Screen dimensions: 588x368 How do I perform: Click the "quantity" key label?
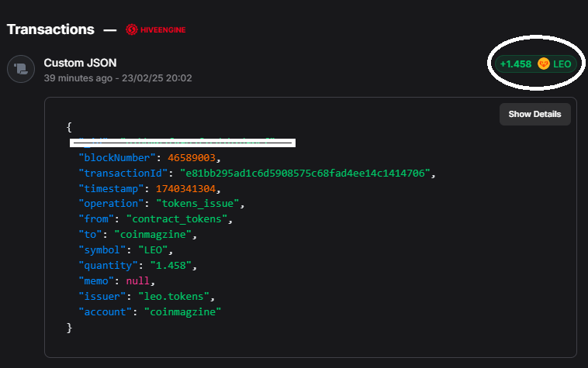point(108,266)
